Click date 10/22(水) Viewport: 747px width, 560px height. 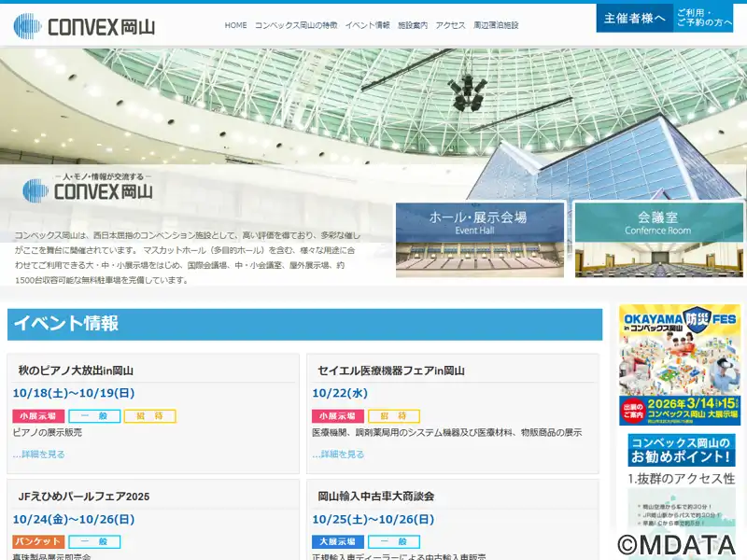(x=340, y=393)
